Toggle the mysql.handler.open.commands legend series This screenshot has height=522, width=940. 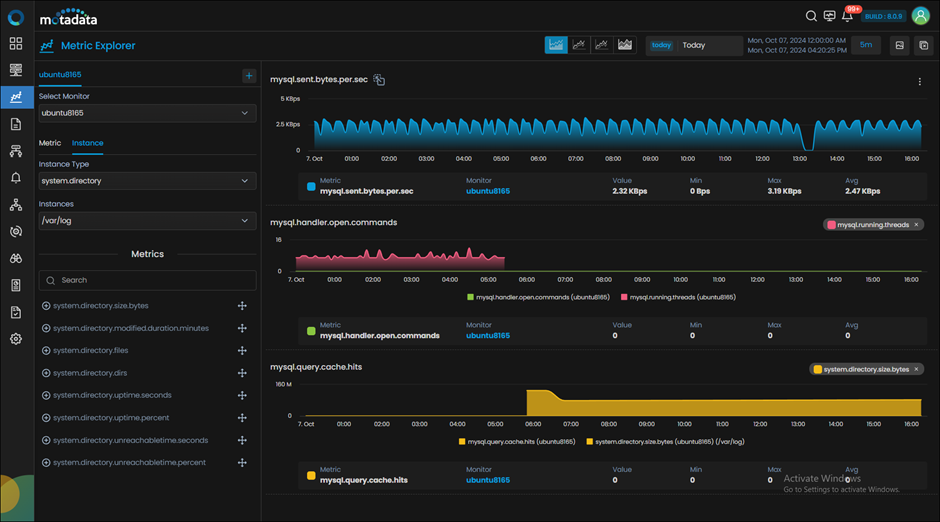click(538, 297)
